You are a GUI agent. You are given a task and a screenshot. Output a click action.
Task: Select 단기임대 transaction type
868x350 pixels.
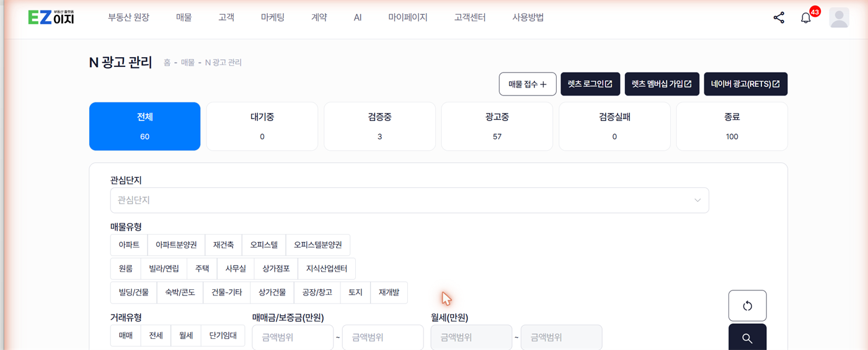point(223,336)
